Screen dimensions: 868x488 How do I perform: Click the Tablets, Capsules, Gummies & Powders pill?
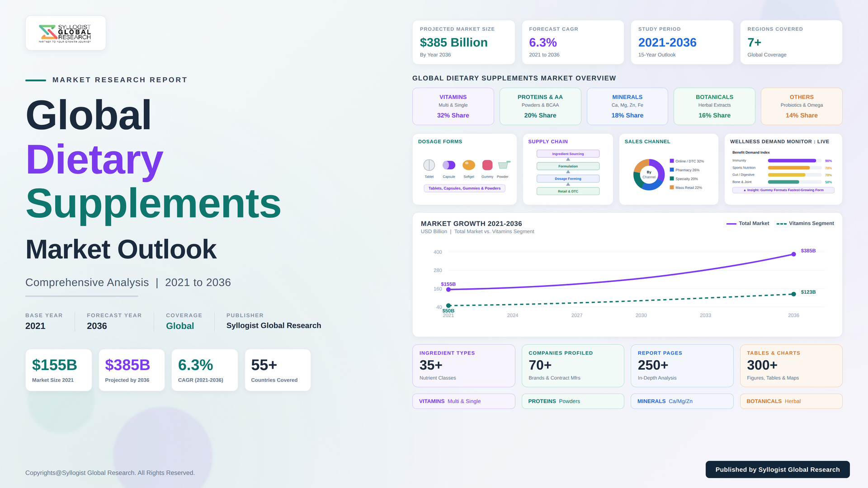click(464, 188)
